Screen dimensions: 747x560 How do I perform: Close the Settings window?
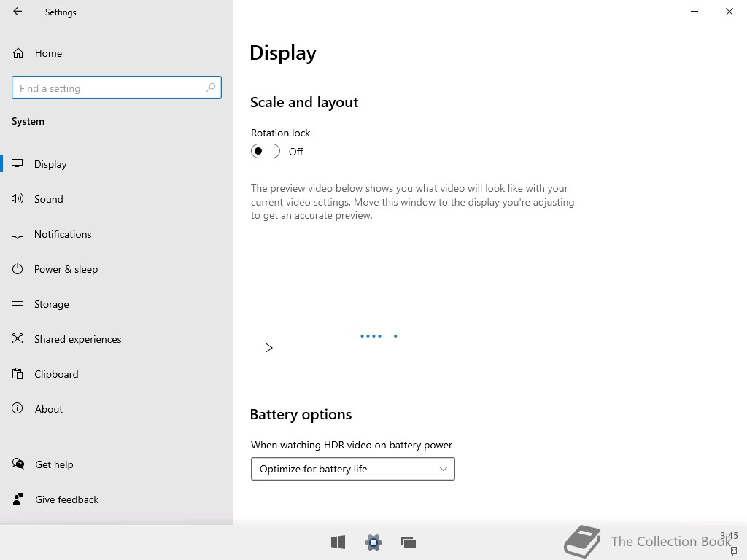[729, 12]
